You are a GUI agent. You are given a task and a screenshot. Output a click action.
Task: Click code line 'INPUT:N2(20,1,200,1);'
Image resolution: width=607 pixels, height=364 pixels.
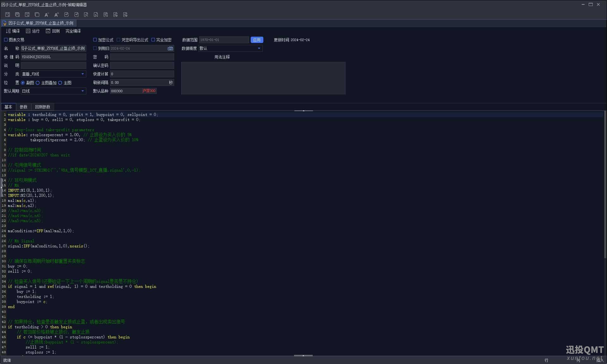click(31, 196)
